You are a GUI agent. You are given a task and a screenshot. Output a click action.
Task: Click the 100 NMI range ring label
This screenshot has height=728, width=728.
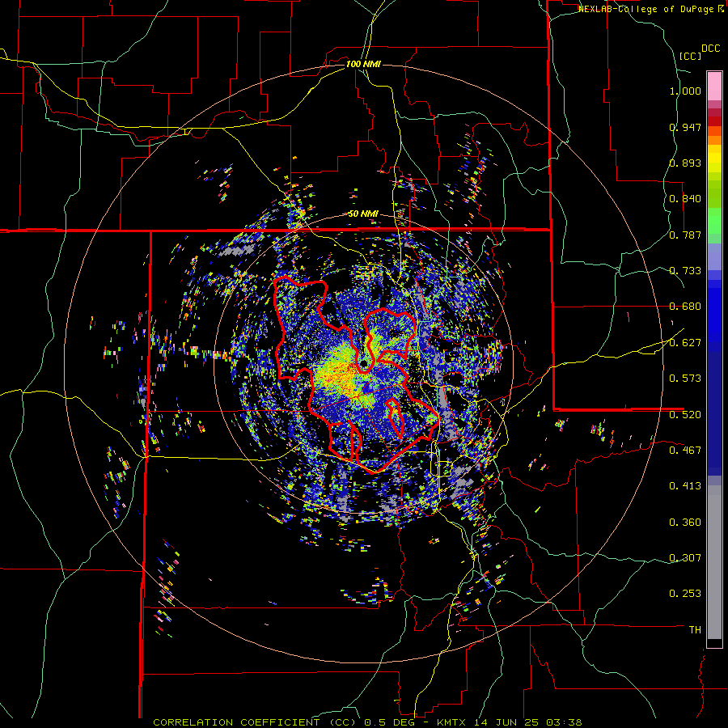tap(363, 64)
